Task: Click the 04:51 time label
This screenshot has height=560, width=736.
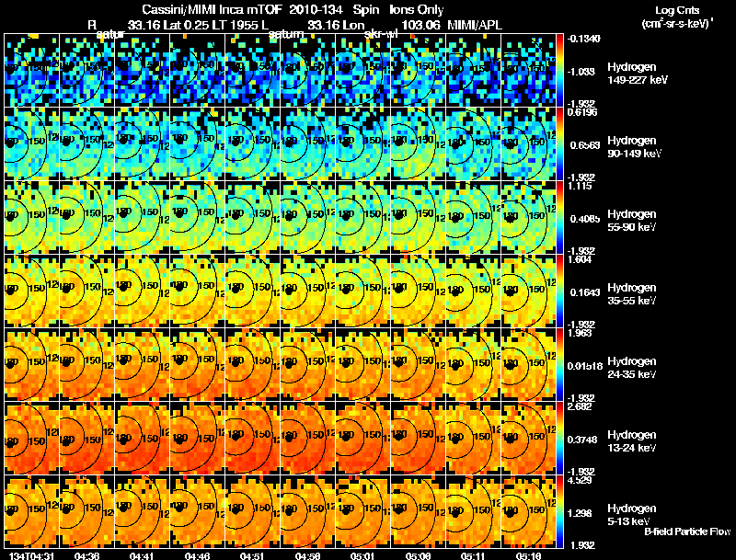Action: (252, 555)
